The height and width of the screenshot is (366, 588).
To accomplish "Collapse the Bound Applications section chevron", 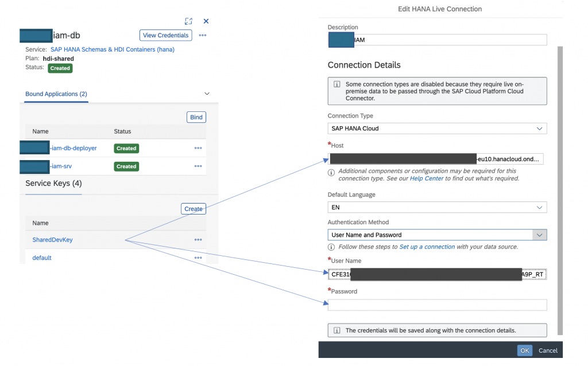I will (x=207, y=94).
